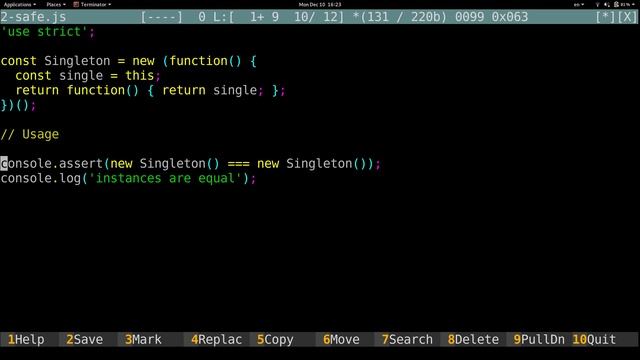Click the Terminator icon in top panel
Screen dimensions: 640x360
tap(76, 4)
